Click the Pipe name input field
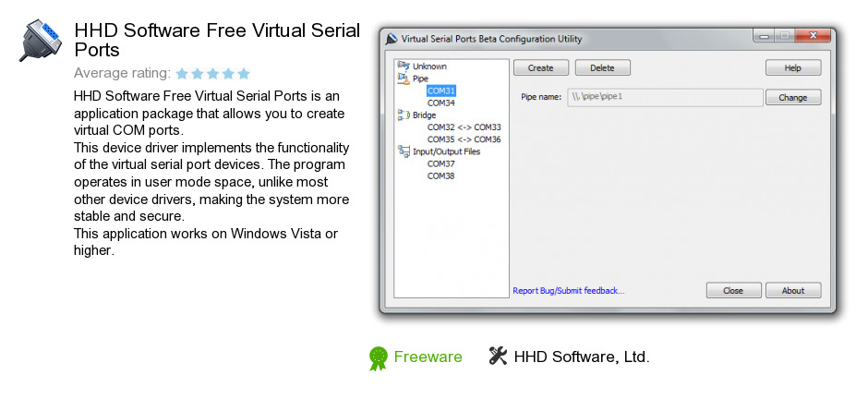868x399 pixels. 665,97
